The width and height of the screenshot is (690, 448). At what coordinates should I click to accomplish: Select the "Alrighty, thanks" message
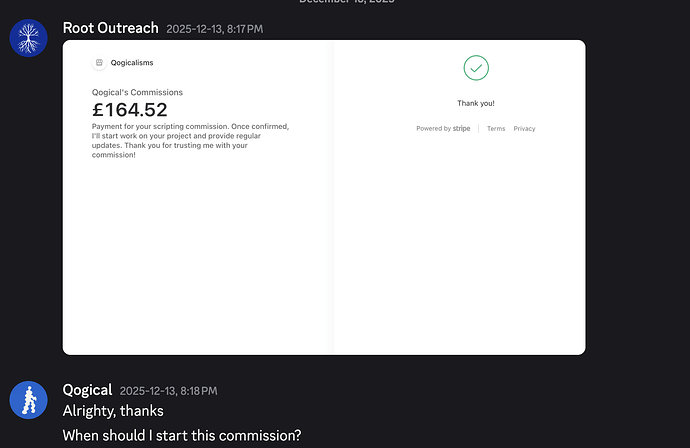pyautogui.click(x=113, y=411)
